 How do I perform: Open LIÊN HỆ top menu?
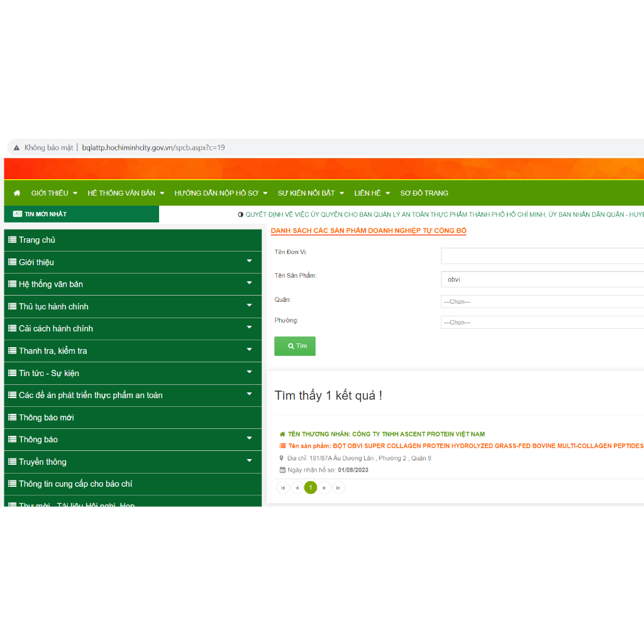coord(372,193)
